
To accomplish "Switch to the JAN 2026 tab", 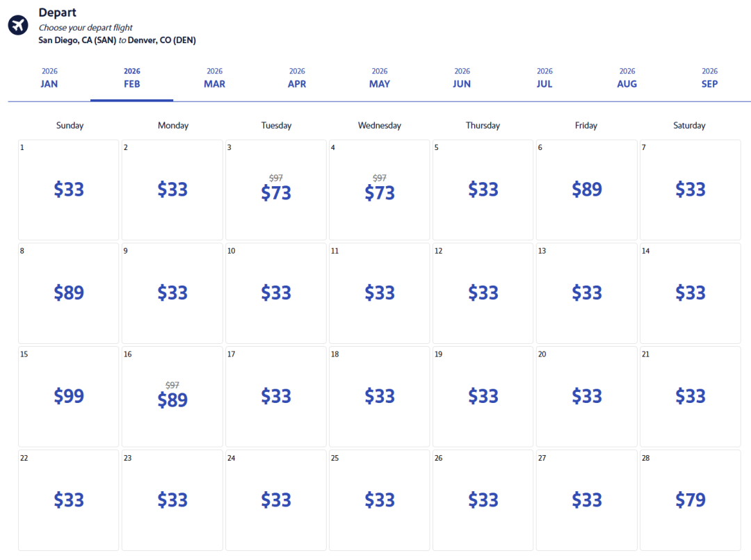I will point(49,78).
